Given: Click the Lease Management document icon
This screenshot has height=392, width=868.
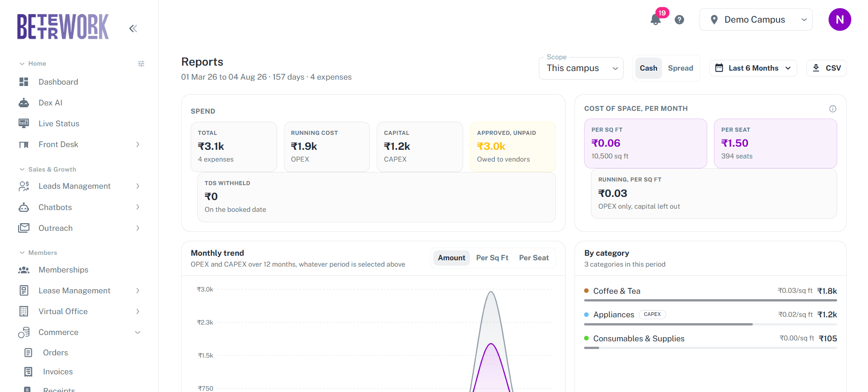Looking at the screenshot, I should 24,291.
